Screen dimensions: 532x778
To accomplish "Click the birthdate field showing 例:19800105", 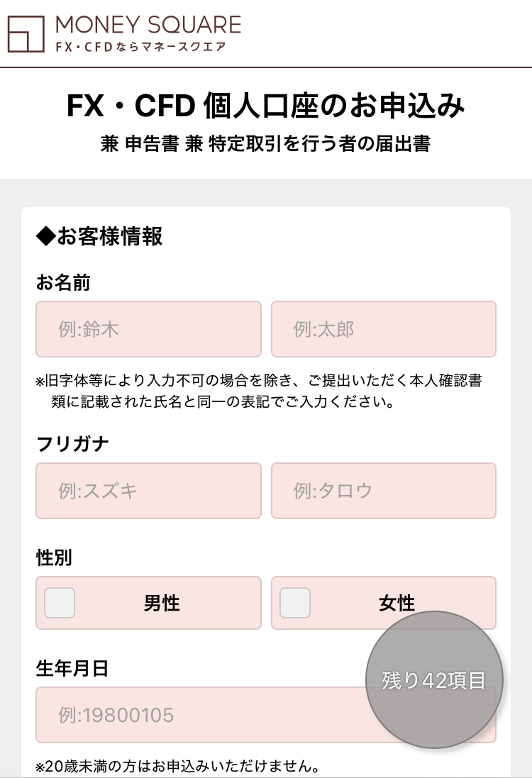I will click(199, 715).
